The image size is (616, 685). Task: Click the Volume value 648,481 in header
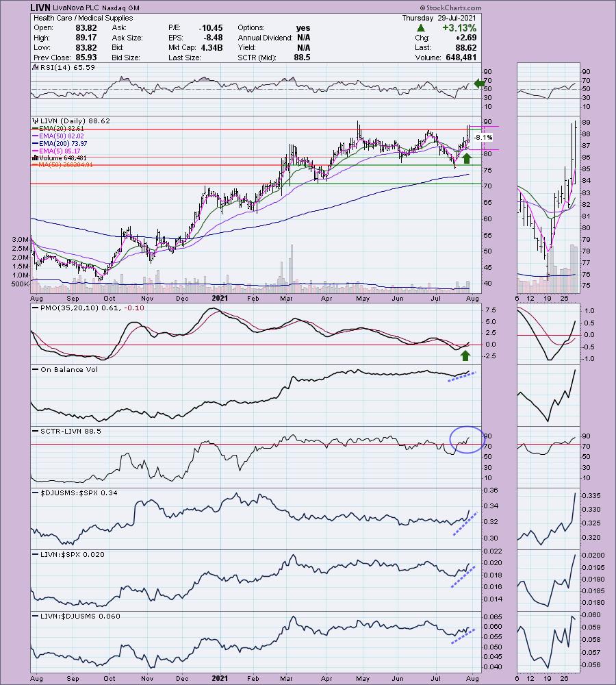(461, 58)
